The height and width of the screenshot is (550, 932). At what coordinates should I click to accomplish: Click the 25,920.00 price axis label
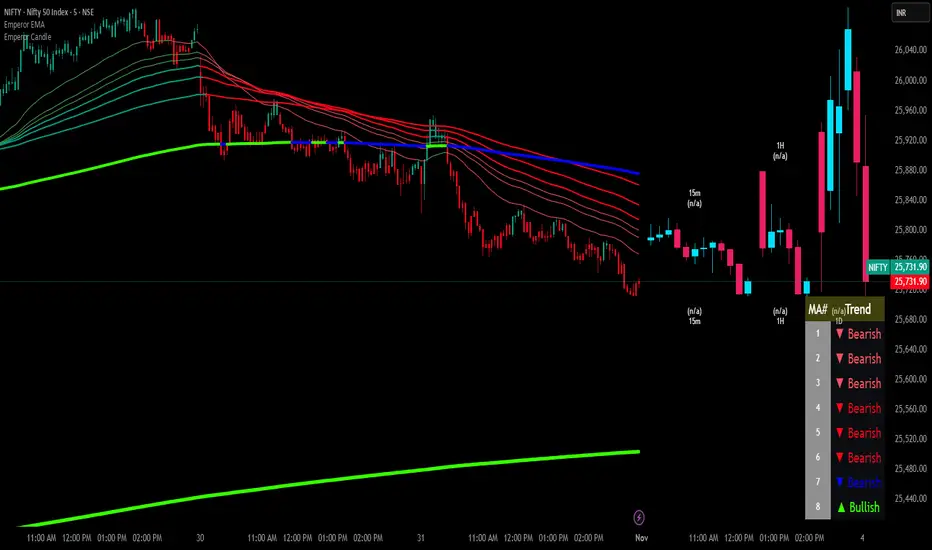(x=911, y=140)
